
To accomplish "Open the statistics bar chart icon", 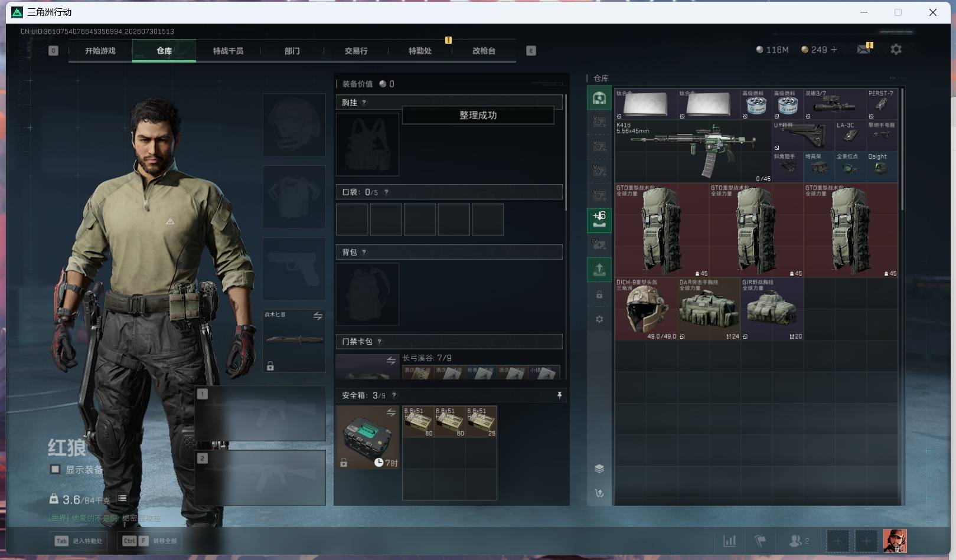I will [730, 541].
